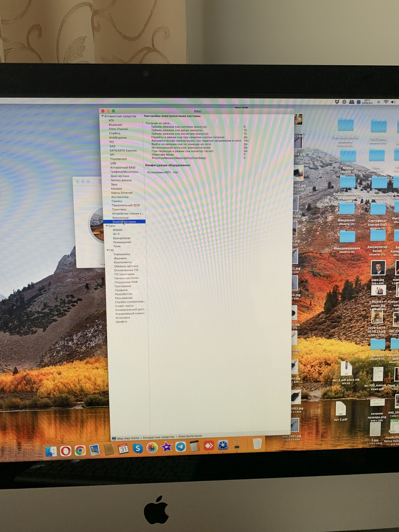Open Telegram from the Dock

click(x=180, y=447)
